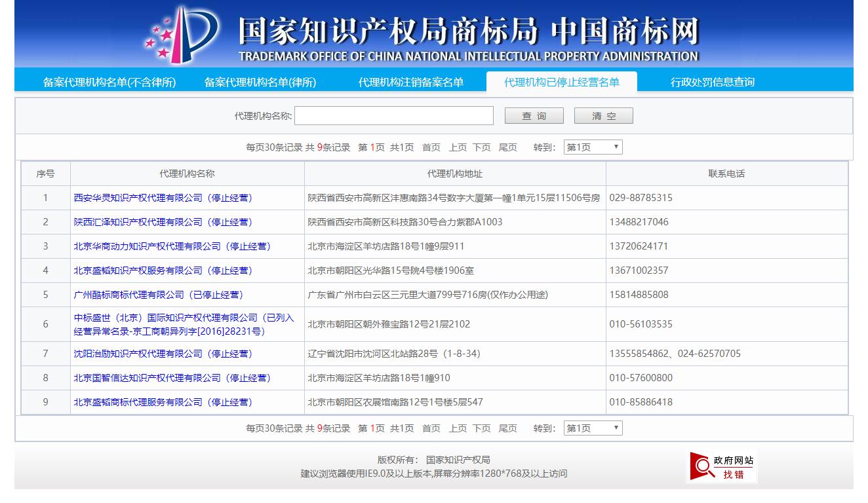Click address 北京市朝阳区朝外雅宝路12号21层2102
The height and width of the screenshot is (503, 868).
pos(389,324)
